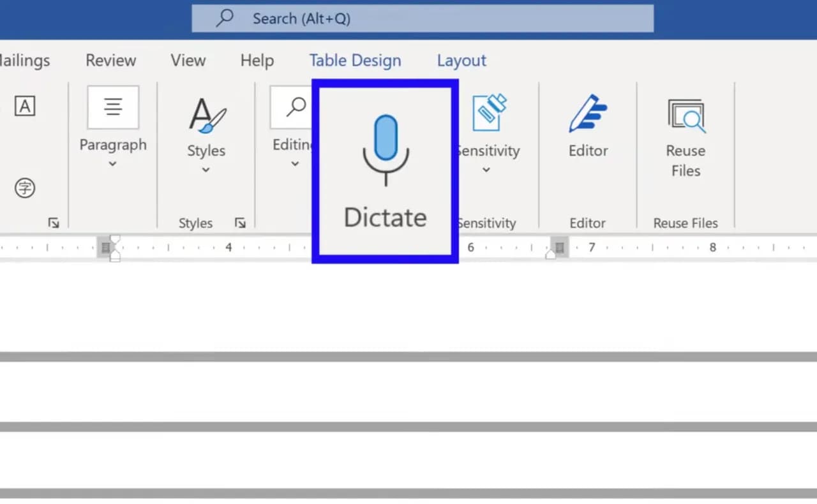
Task: Select the first line indent ruler marker
Action: point(115,240)
